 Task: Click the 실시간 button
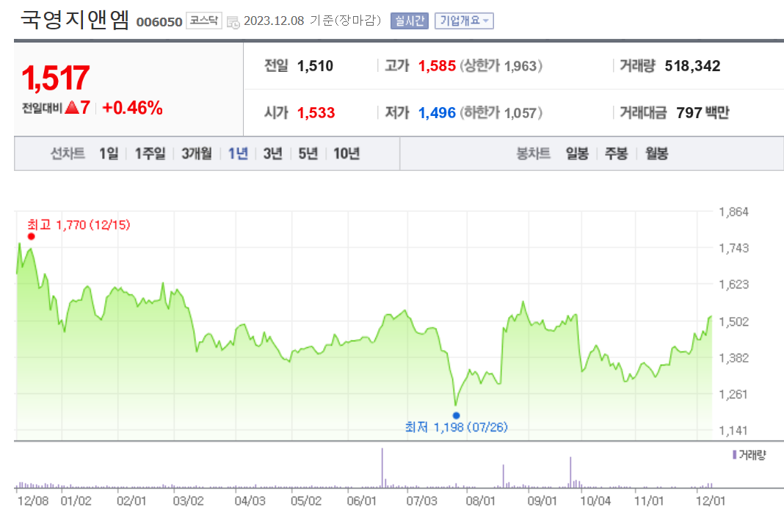[x=410, y=21]
